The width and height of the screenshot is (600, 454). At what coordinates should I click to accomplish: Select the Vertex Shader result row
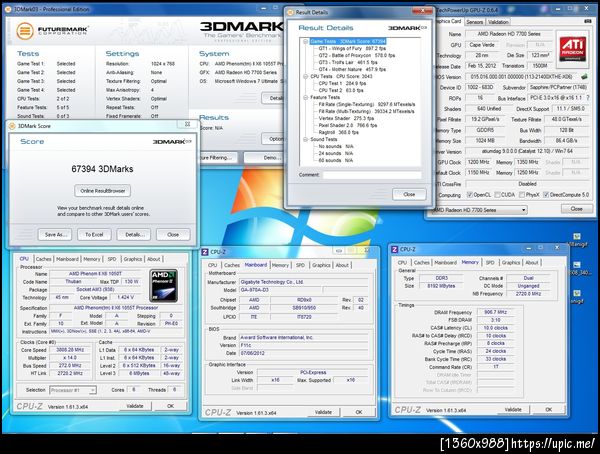(346, 119)
